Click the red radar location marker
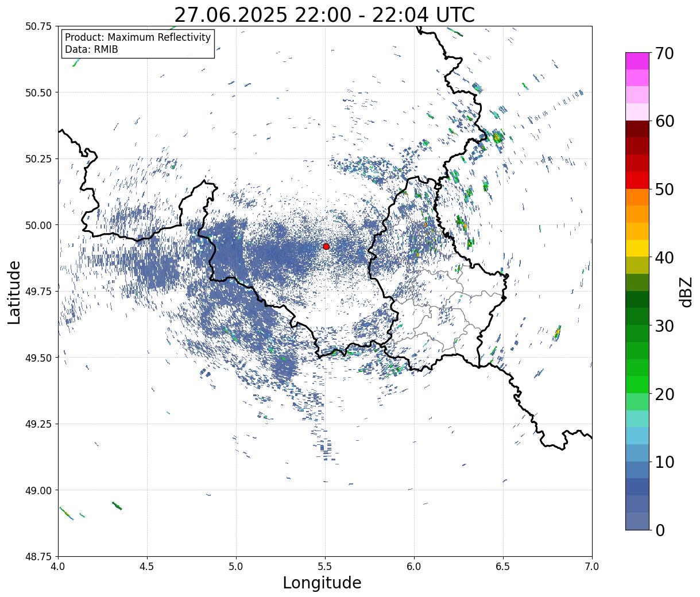This screenshot has height=597, width=700. tap(326, 246)
